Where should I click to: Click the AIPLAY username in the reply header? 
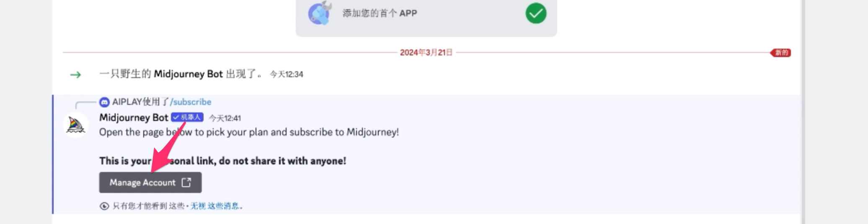127,102
